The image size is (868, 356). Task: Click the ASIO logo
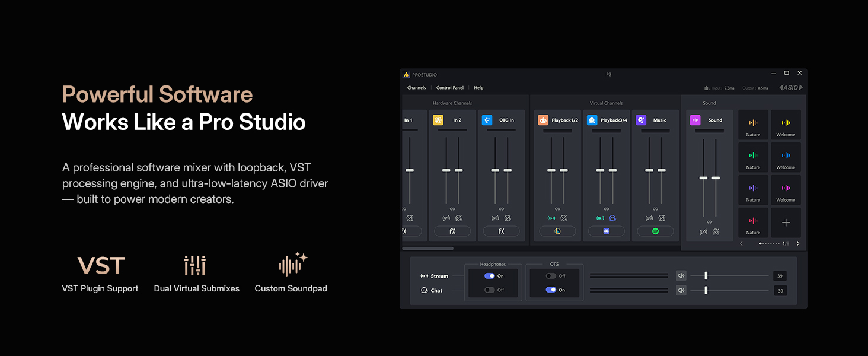point(791,88)
